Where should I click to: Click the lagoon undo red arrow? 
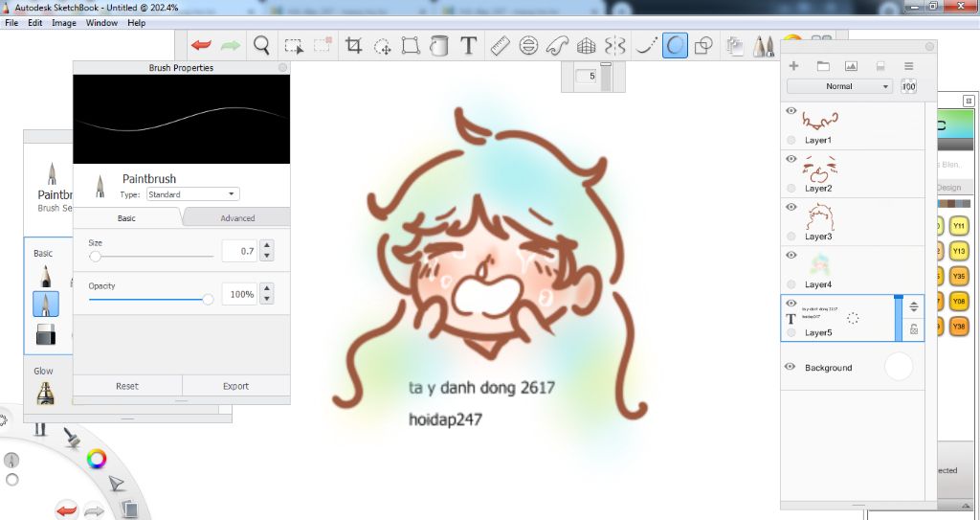tap(67, 510)
